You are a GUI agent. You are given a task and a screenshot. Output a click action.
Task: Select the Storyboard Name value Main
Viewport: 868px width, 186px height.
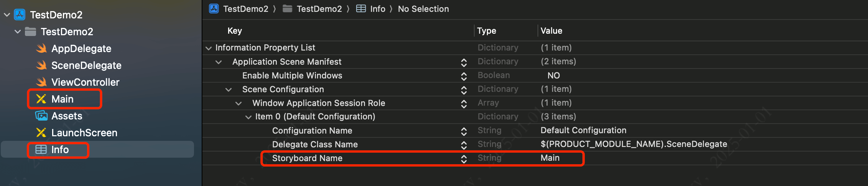550,158
